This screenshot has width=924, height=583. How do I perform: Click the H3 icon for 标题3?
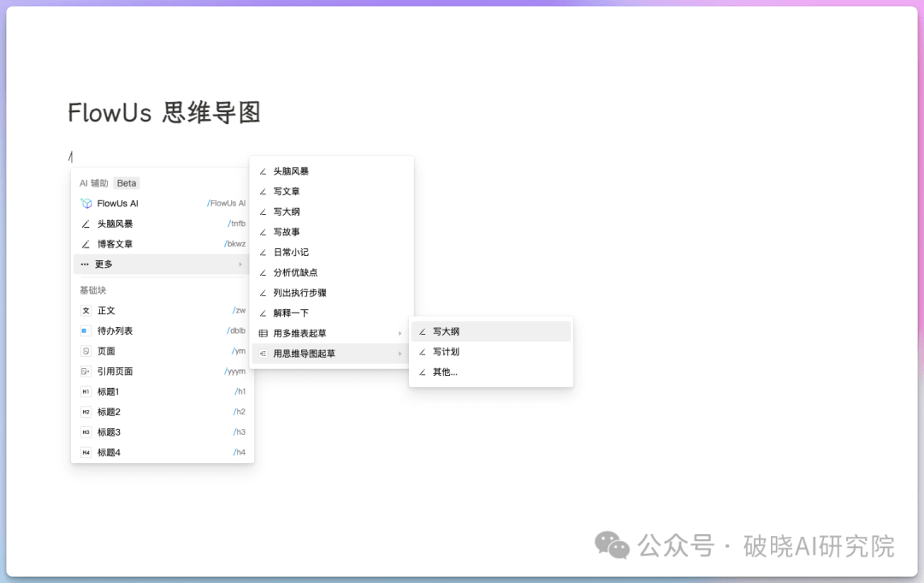click(x=86, y=432)
